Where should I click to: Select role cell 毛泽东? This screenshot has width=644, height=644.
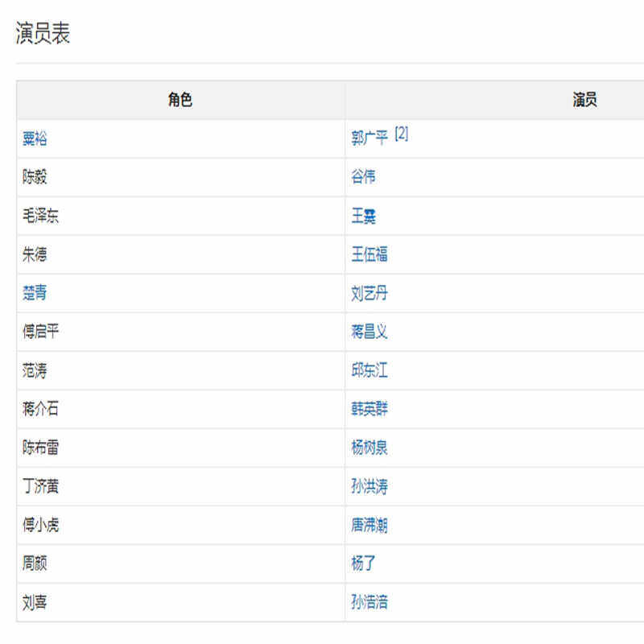point(180,216)
